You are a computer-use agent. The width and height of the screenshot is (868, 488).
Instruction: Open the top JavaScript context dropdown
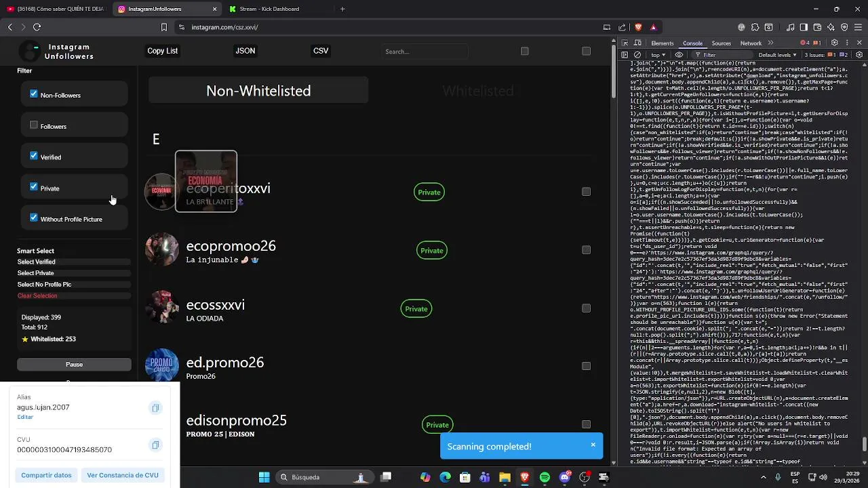658,55
